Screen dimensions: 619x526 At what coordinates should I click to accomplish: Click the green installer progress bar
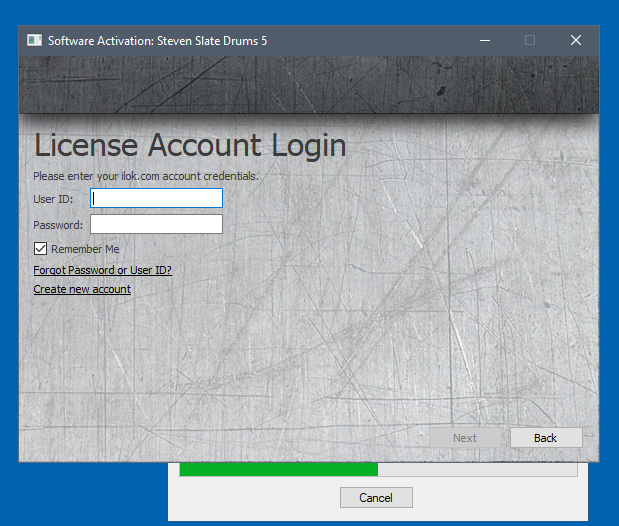point(378,470)
